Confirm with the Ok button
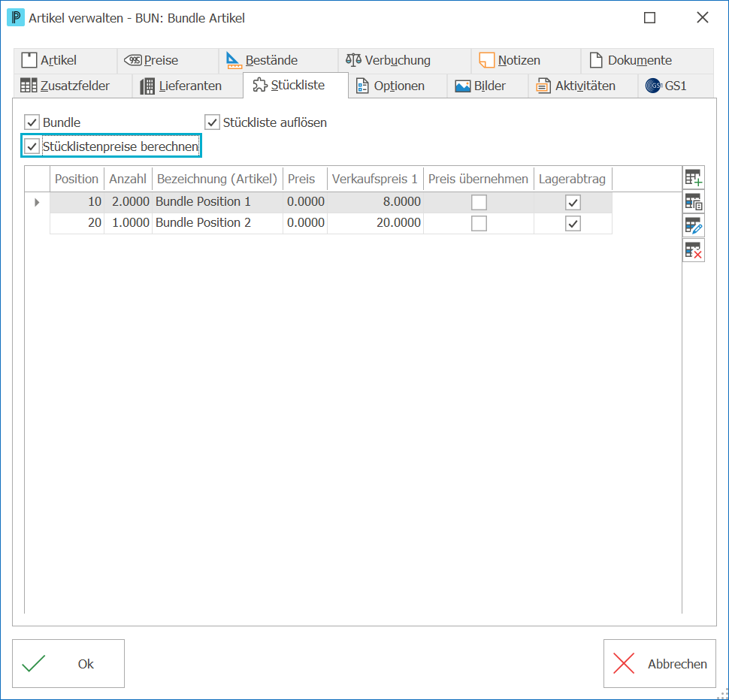Screen dimensions: 729x700 [68, 664]
